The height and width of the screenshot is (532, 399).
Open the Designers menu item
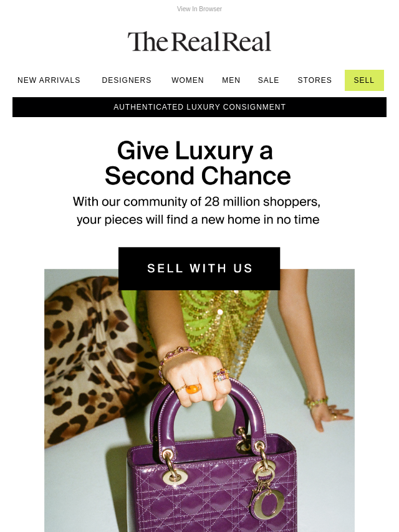pos(127,80)
